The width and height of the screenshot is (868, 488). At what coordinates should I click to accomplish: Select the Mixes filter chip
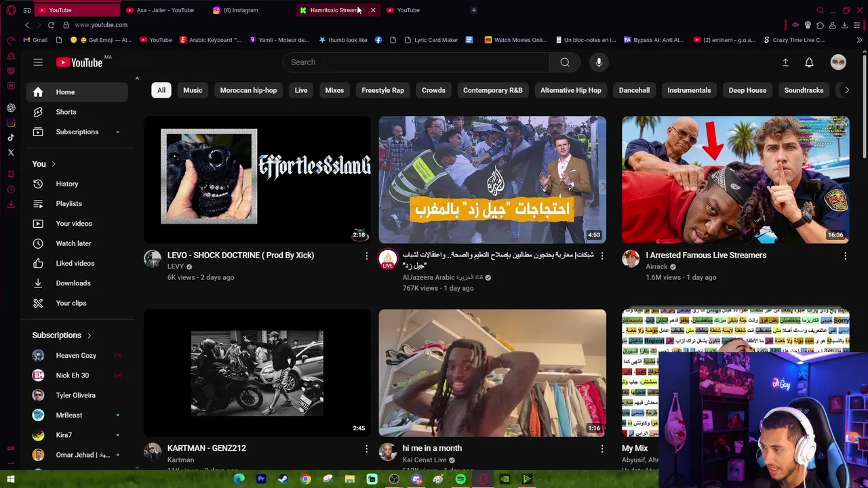point(334,90)
